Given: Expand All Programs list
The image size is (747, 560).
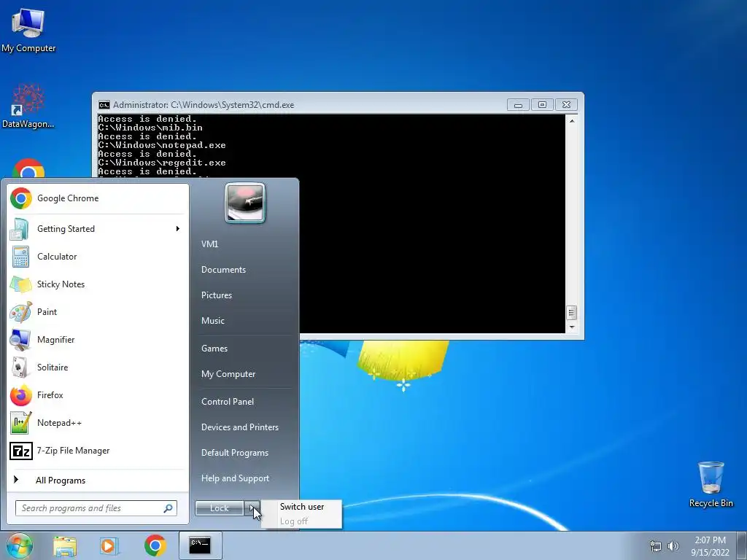Looking at the screenshot, I should pyautogui.click(x=97, y=480).
